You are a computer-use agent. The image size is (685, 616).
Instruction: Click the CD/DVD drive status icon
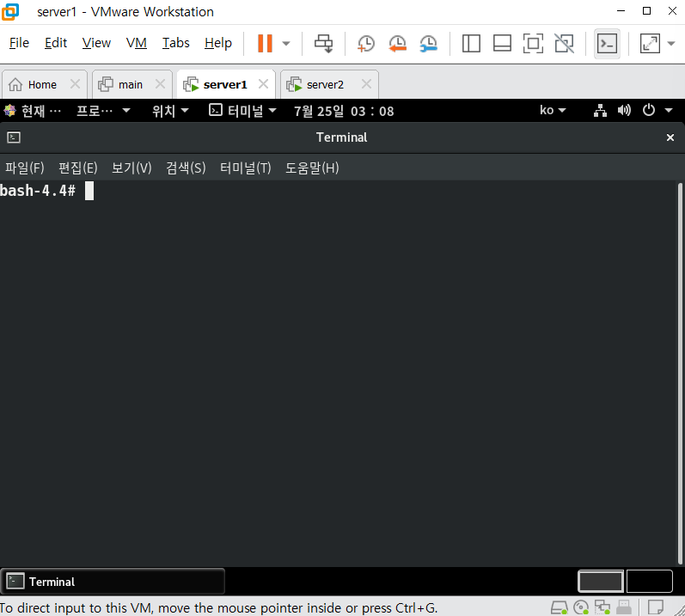[581, 607]
